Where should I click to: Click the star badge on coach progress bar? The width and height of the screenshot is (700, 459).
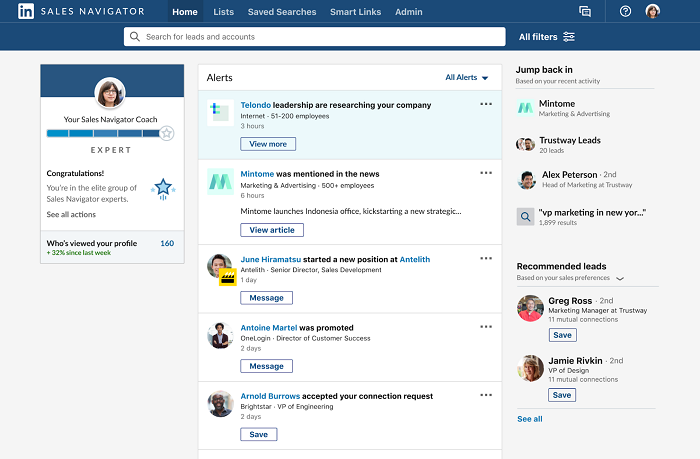tap(167, 133)
